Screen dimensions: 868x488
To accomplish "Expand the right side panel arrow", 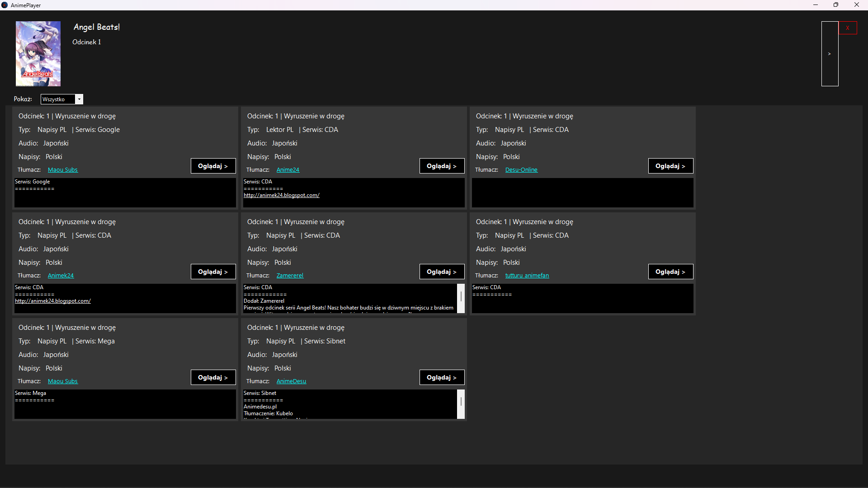I will (830, 54).
